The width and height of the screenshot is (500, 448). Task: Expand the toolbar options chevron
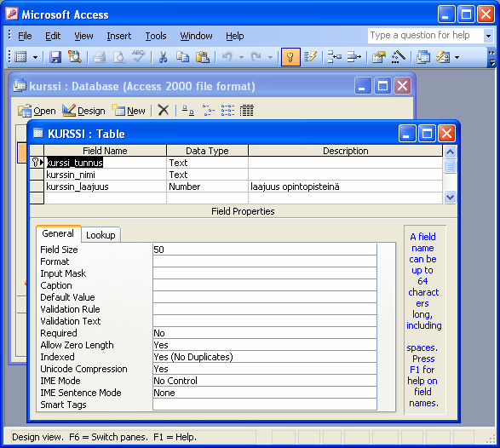tap(491, 57)
